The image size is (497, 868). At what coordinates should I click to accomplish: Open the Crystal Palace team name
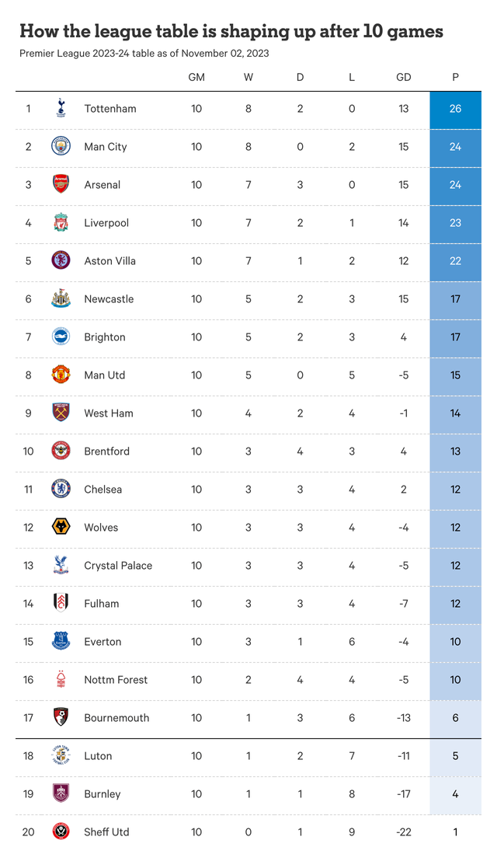coord(118,565)
